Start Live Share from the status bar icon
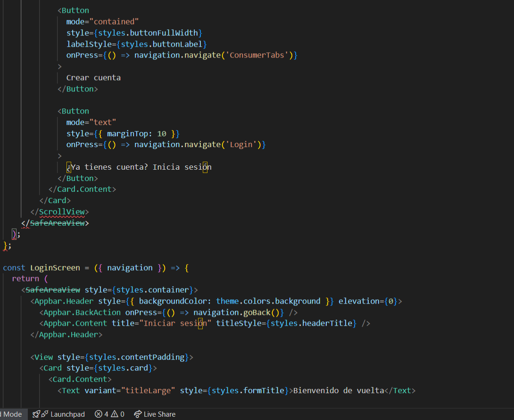 [138, 414]
